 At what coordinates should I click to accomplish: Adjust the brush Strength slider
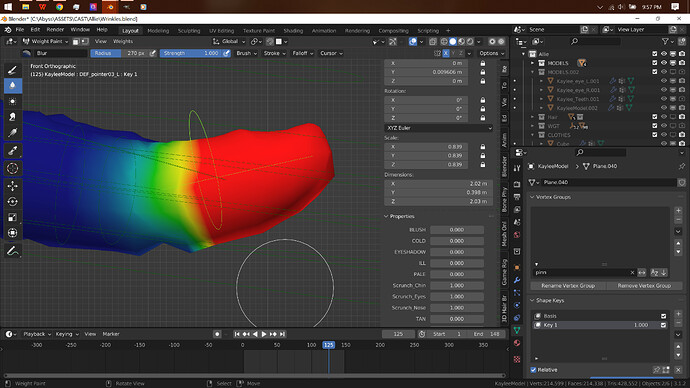point(192,53)
